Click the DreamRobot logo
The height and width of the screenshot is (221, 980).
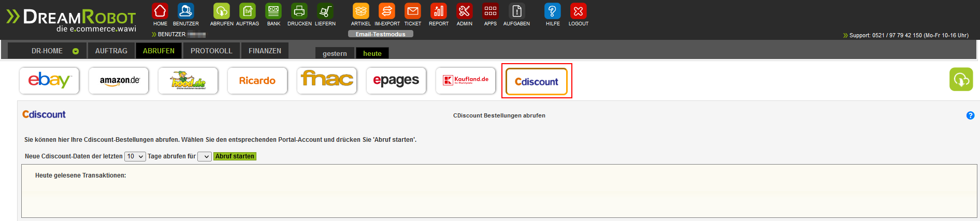(71, 21)
